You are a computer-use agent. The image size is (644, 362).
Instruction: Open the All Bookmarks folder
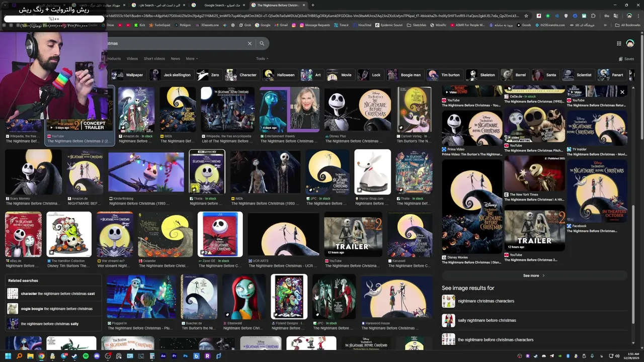coord(627,25)
